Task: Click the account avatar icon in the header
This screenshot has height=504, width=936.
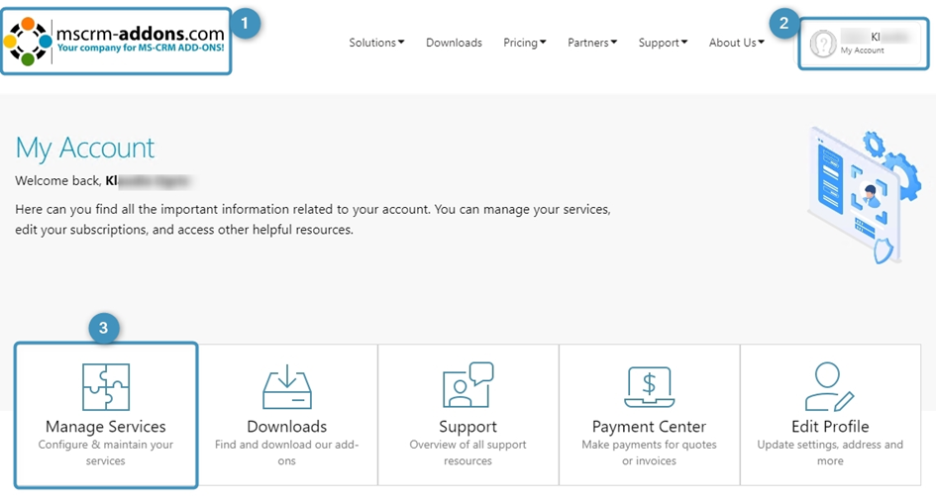Action: (x=823, y=43)
